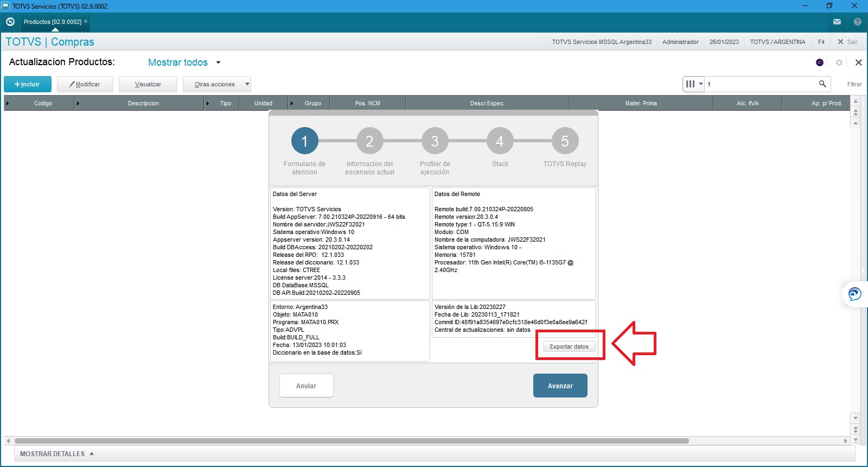The width and height of the screenshot is (868, 467).
Task: Expand the Mostrar todos dropdown
Action: click(x=218, y=62)
